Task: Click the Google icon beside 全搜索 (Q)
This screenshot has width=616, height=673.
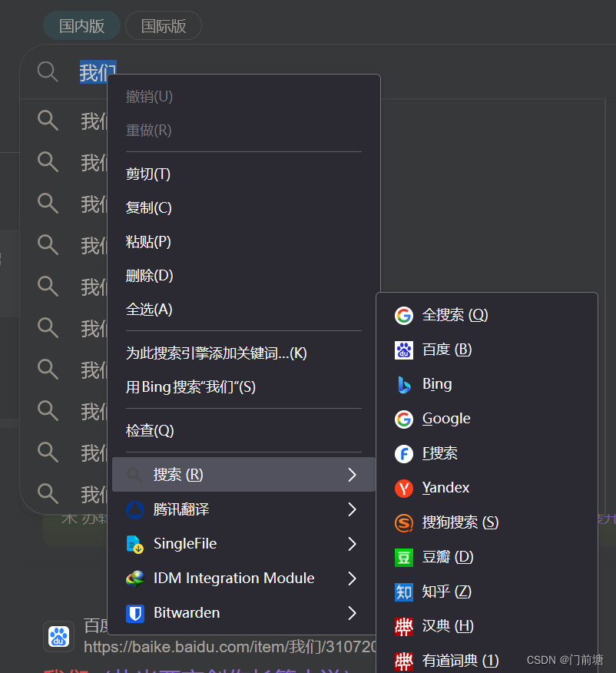Action: 404,316
